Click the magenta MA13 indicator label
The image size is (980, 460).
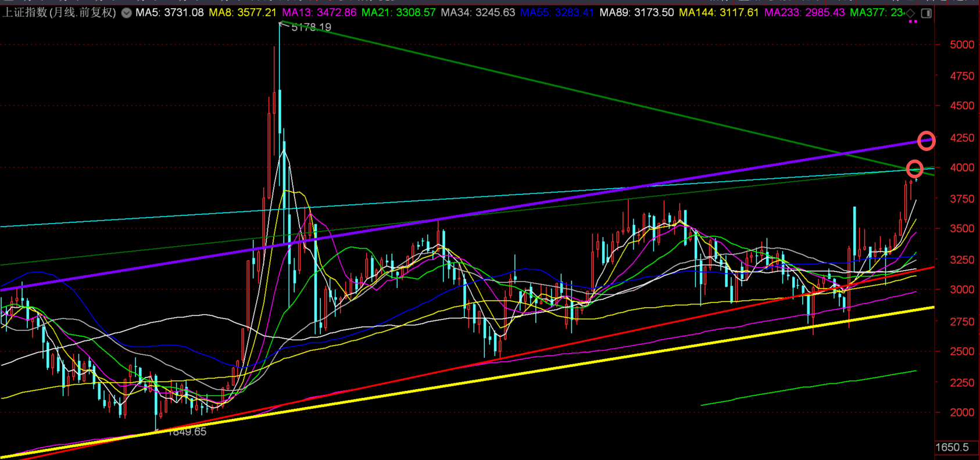coord(319,12)
